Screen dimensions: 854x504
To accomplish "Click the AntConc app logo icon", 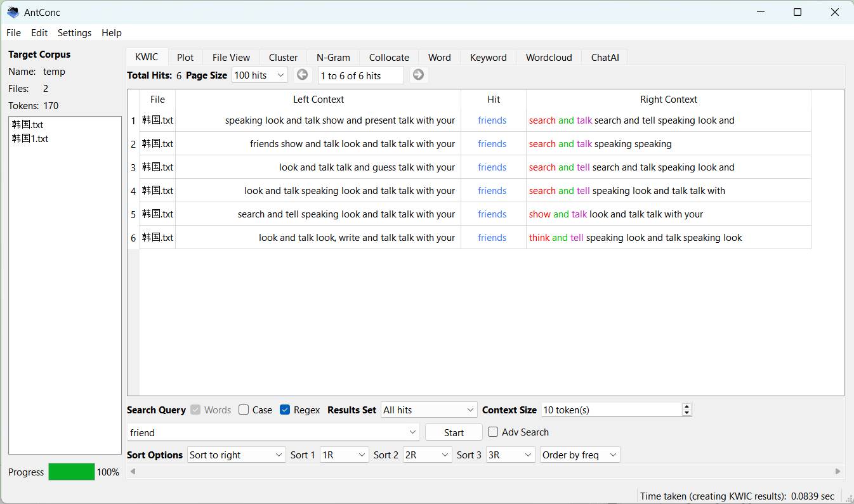I will point(13,12).
